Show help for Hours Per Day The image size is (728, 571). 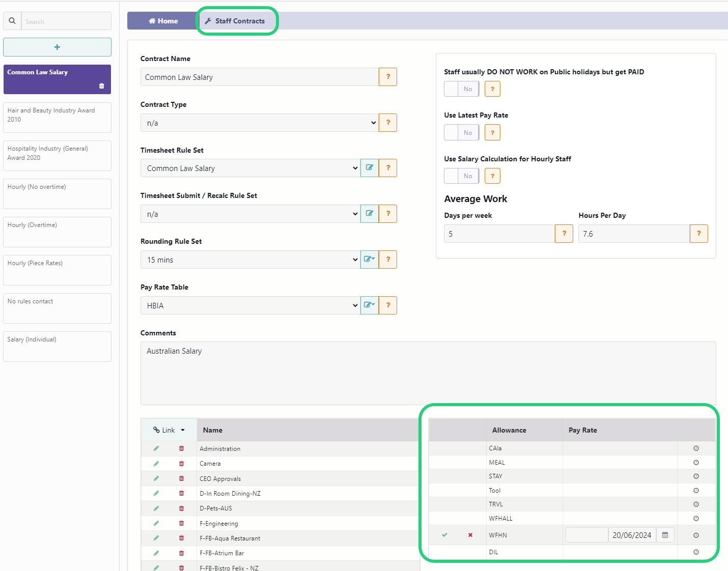click(x=698, y=234)
